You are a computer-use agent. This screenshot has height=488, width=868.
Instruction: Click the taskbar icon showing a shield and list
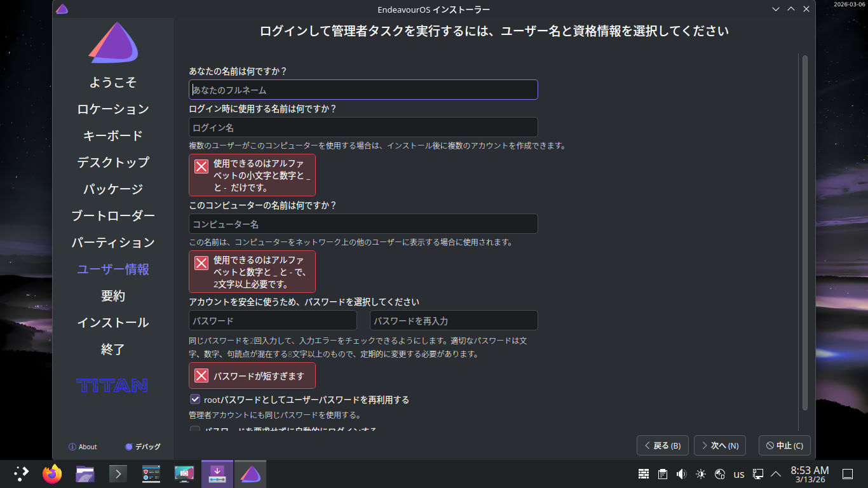pos(151,473)
